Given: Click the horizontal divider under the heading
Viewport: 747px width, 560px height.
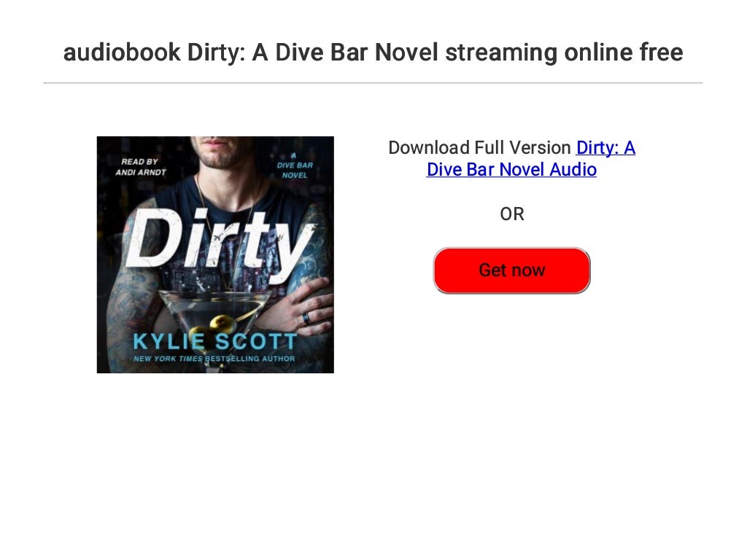Looking at the screenshot, I should tap(373, 83).
